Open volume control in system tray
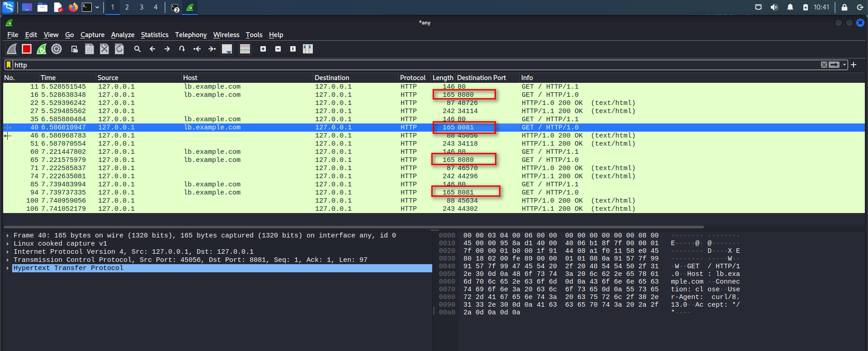 click(774, 7)
